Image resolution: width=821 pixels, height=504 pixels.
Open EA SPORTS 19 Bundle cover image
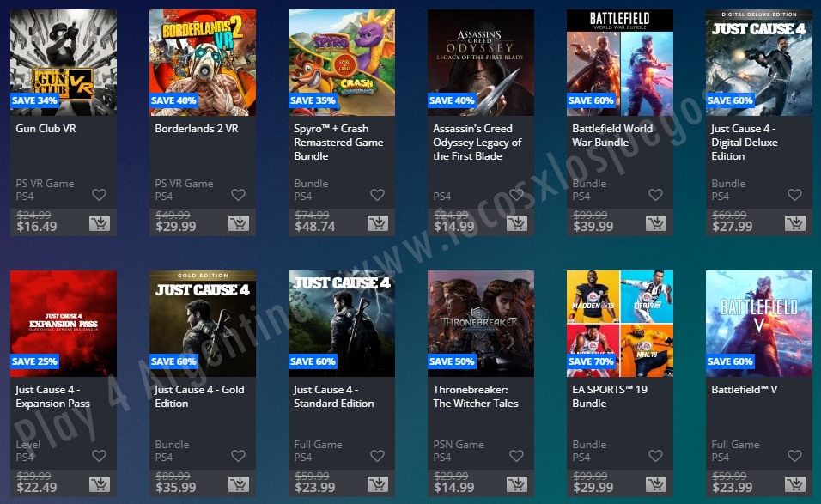(x=620, y=324)
